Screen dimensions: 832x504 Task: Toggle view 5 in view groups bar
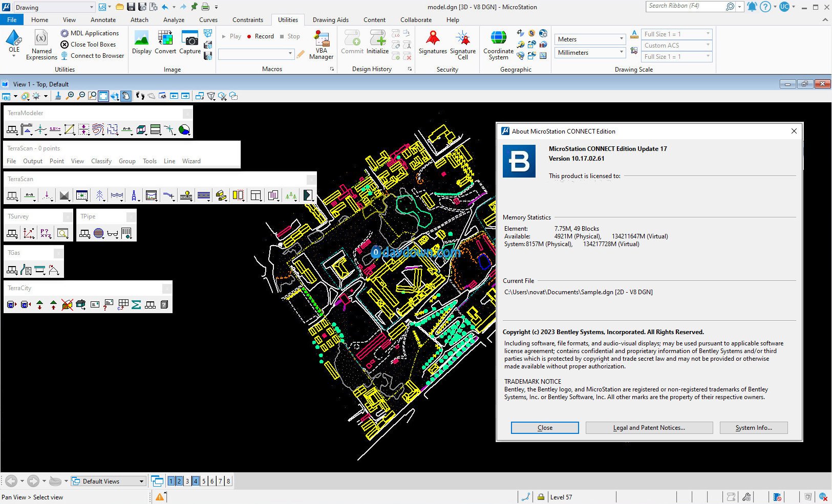(204, 481)
